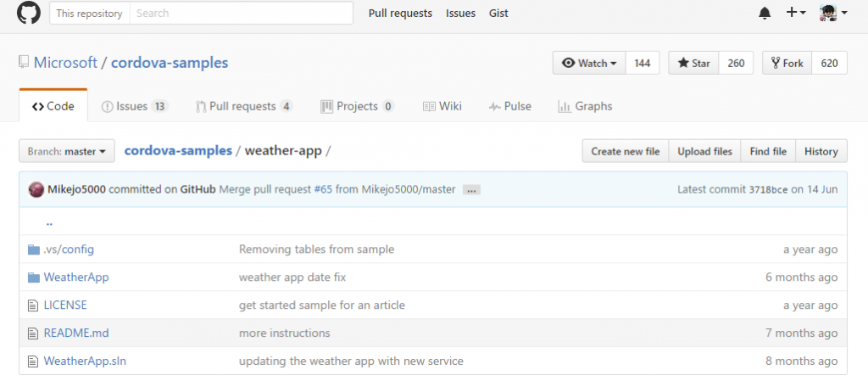This screenshot has width=868, height=381.
Task: Click the README.md file icon
Action: click(33, 333)
